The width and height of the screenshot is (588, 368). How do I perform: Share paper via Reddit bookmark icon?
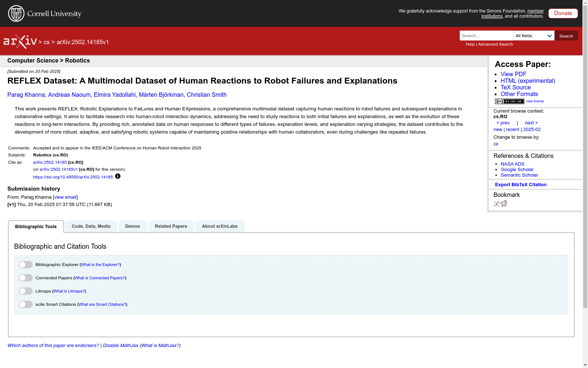(504, 204)
